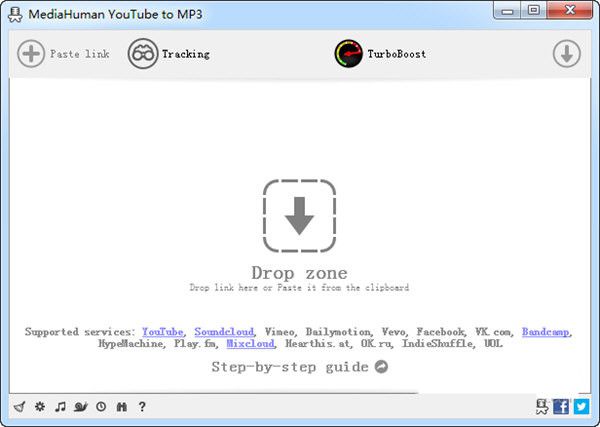The image size is (600, 427).
Task: Click the 'HypeMachine' service name
Action: click(x=131, y=343)
